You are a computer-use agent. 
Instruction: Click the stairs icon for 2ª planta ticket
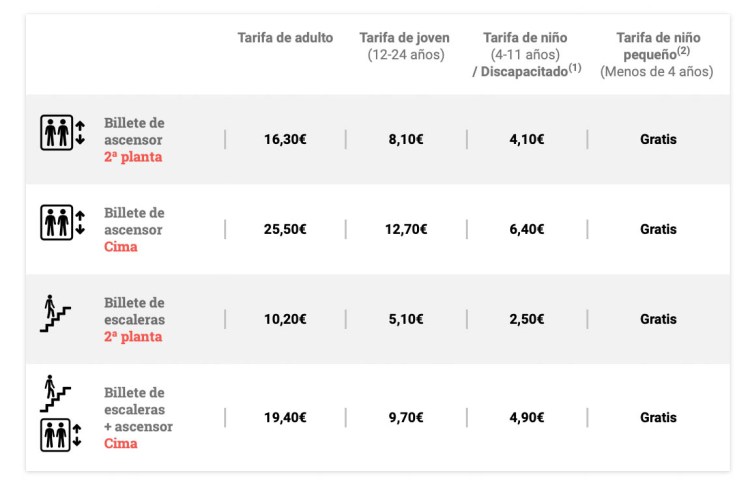(55, 314)
